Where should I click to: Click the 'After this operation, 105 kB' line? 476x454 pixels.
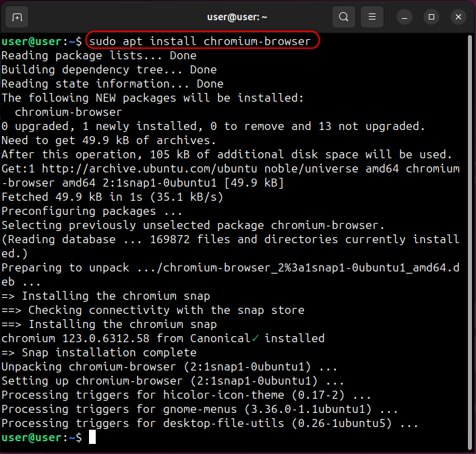227,155
